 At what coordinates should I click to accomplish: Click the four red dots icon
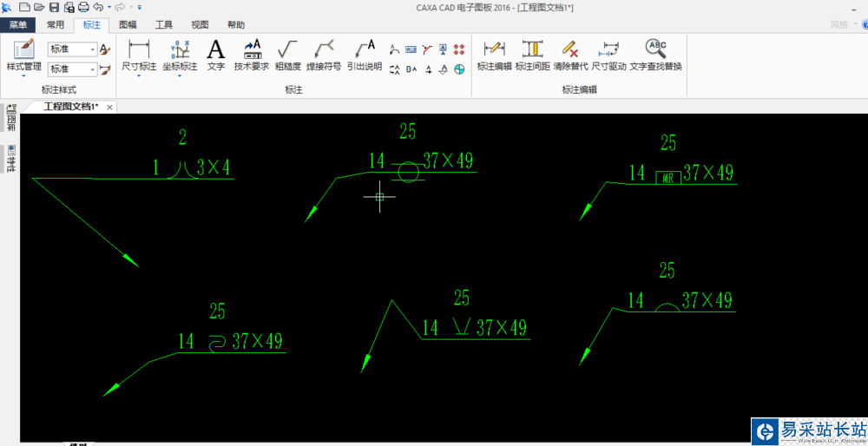click(459, 49)
